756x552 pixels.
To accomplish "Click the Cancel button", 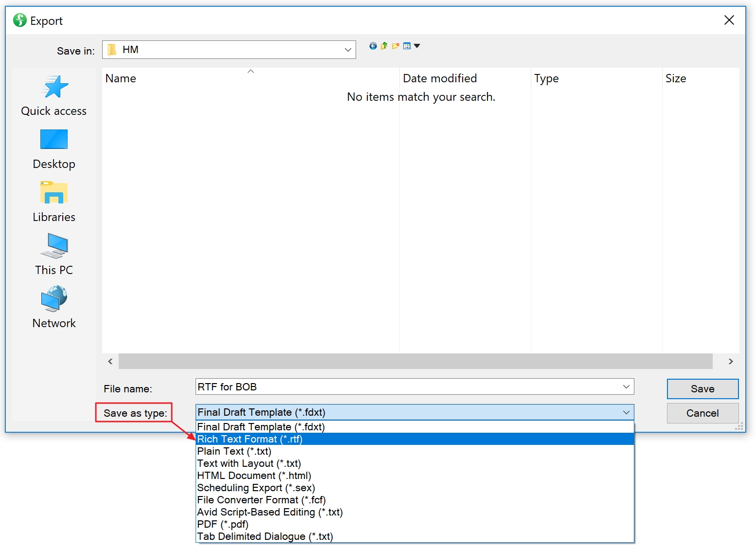I will click(x=702, y=413).
